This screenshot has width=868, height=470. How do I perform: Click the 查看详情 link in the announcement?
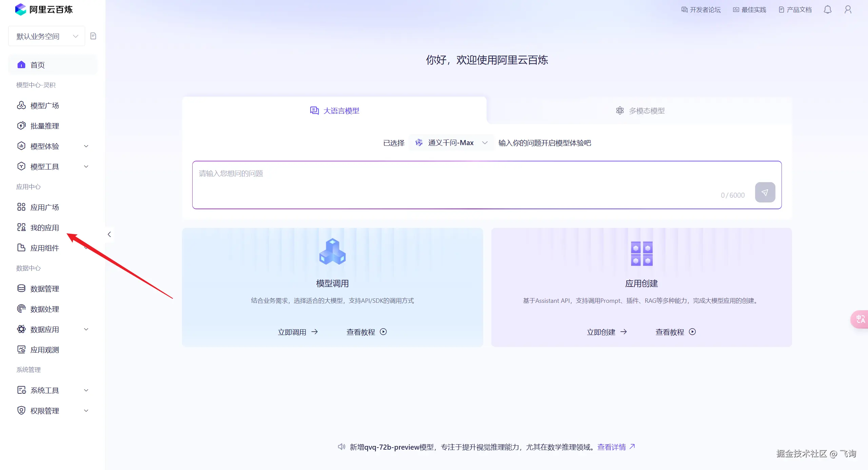(x=612, y=447)
